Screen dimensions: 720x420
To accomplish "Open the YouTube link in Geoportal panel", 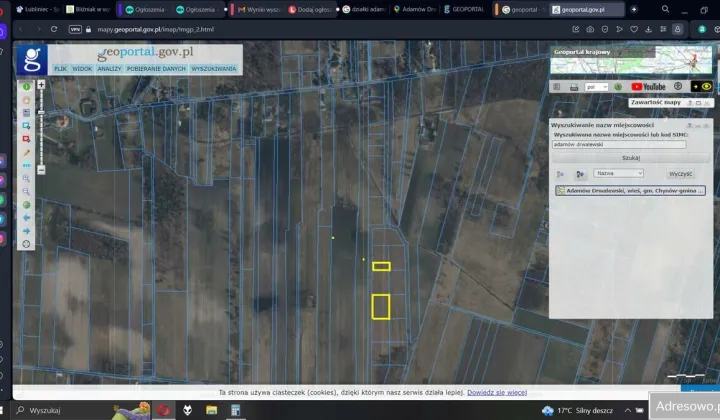I will pyautogui.click(x=648, y=87).
